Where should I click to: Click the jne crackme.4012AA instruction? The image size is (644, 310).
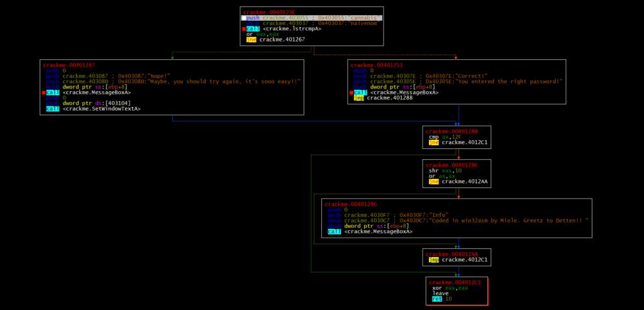click(x=457, y=182)
